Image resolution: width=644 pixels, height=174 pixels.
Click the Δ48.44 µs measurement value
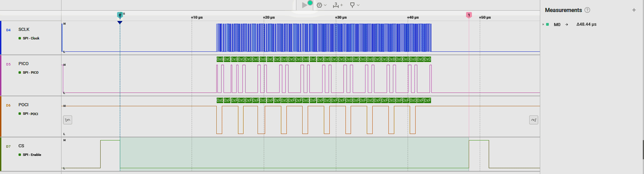586,25
